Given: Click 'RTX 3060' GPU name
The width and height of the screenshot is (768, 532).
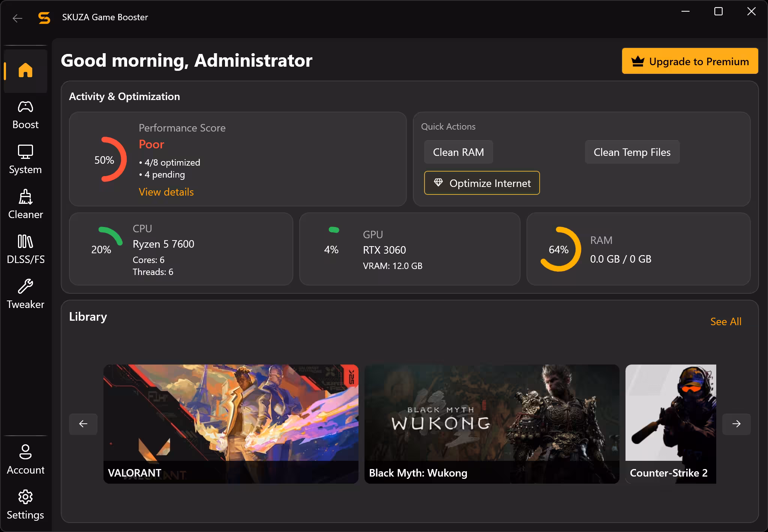Looking at the screenshot, I should coord(384,250).
